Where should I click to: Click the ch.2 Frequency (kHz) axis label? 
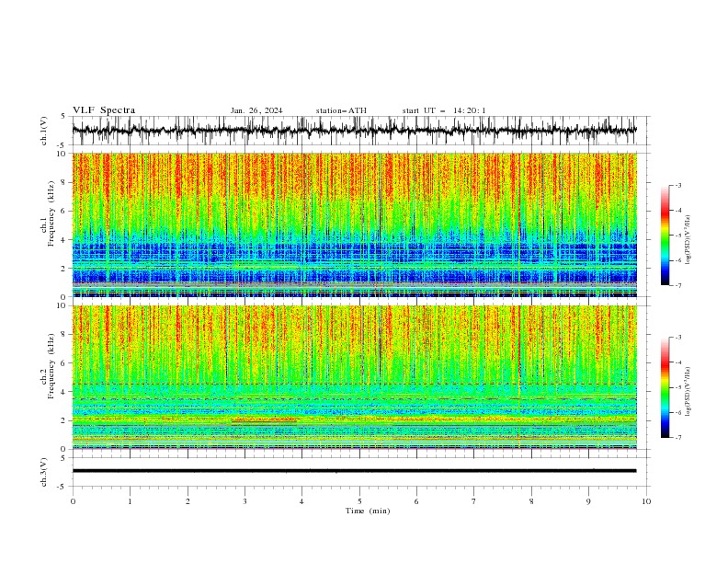pyautogui.click(x=47, y=366)
